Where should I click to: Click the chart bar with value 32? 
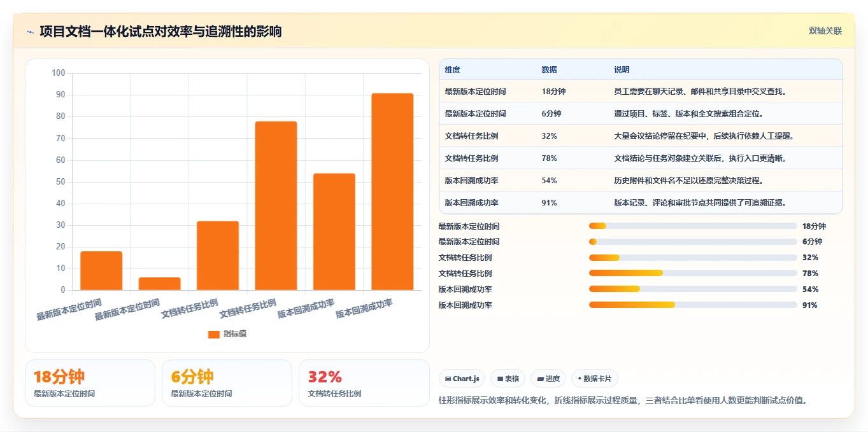[218, 256]
